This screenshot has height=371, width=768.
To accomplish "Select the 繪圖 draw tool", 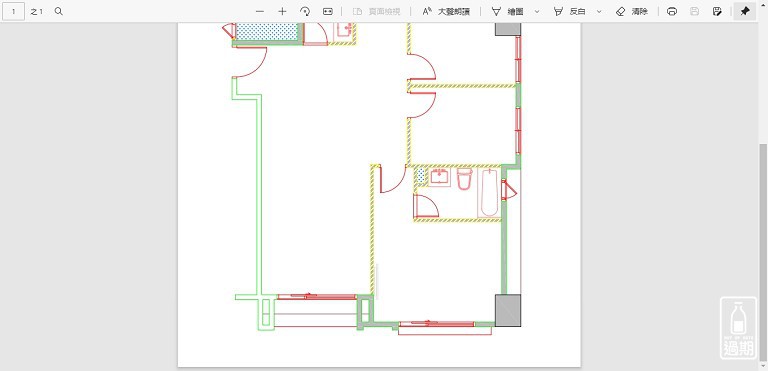I will point(508,11).
